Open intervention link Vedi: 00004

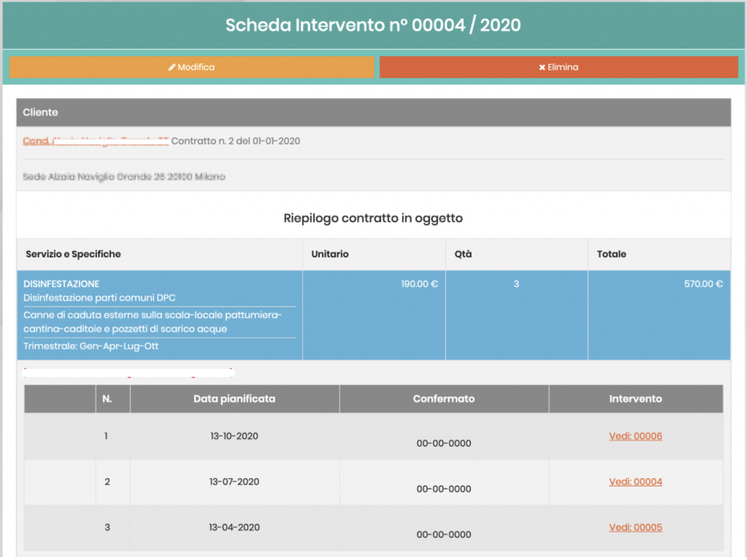[635, 482]
